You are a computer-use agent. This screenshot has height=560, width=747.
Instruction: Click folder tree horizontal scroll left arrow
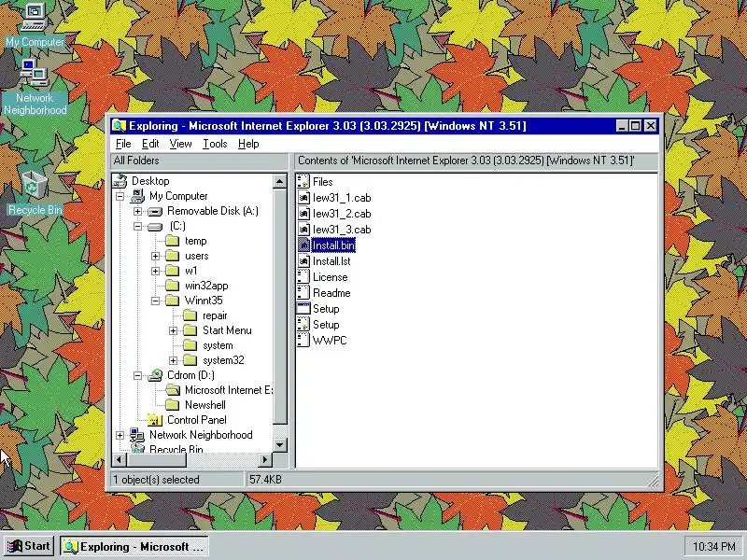coord(120,459)
